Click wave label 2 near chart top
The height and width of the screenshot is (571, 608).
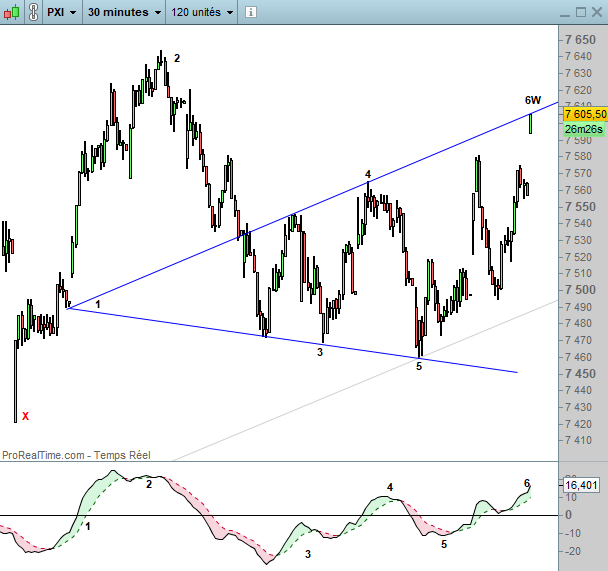pos(177,59)
